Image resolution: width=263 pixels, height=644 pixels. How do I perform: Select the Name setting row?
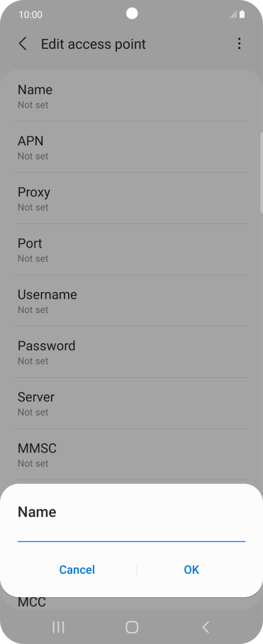(131, 96)
